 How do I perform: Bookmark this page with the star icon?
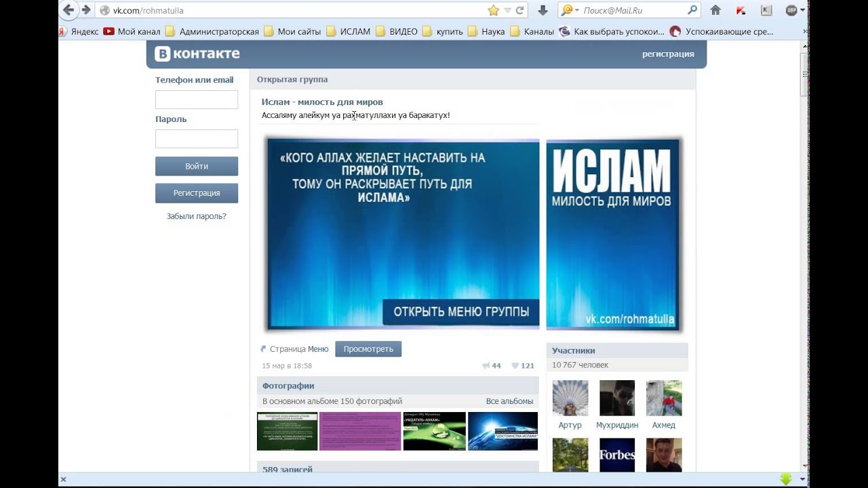tap(493, 10)
